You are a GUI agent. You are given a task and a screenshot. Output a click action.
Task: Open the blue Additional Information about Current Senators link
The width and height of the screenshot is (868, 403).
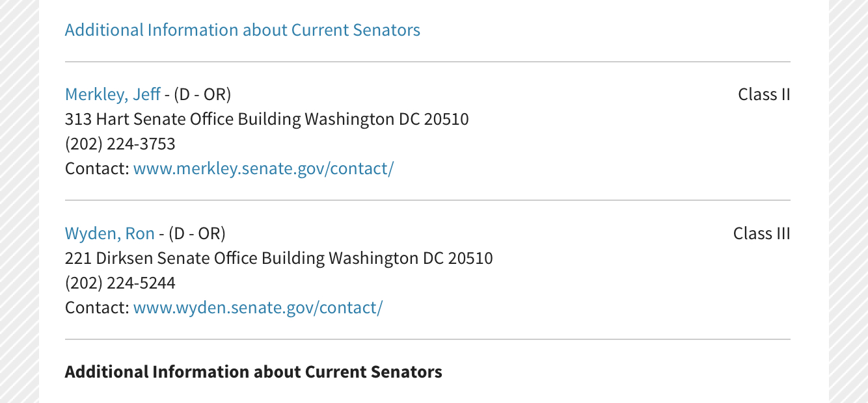click(x=242, y=30)
